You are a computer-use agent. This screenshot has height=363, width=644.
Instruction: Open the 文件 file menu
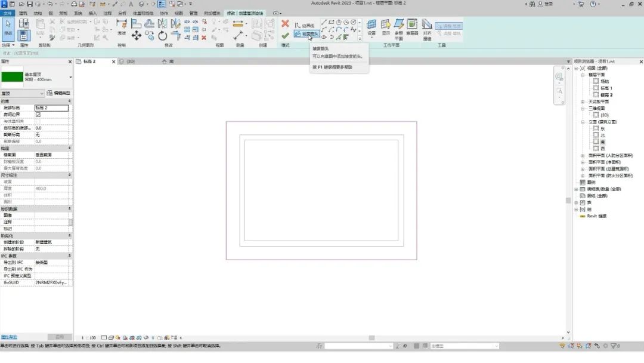(x=8, y=13)
